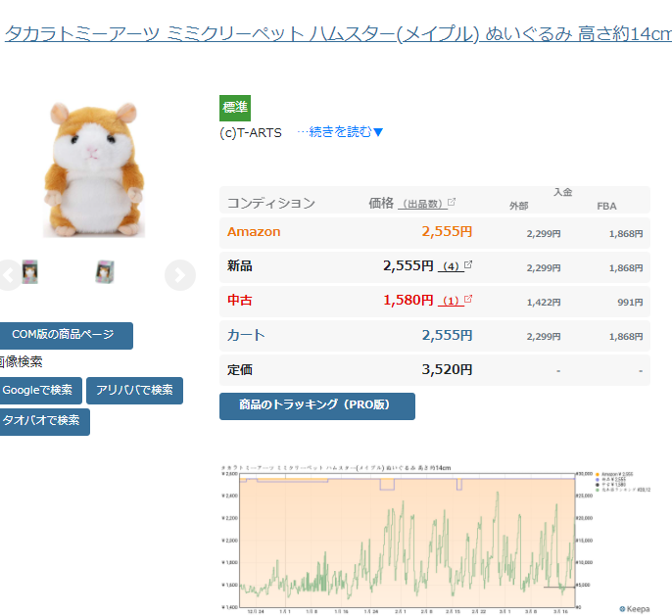
Task: Click external link icon in 中古 row
Action: click(x=468, y=299)
